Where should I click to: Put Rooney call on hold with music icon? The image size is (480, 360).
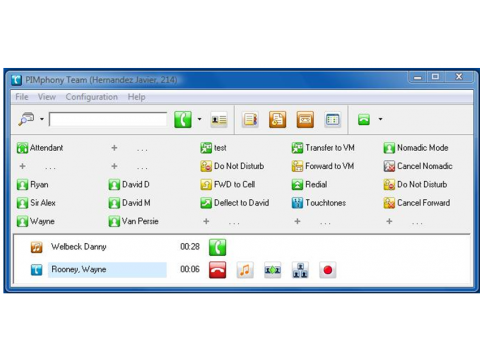click(x=245, y=270)
